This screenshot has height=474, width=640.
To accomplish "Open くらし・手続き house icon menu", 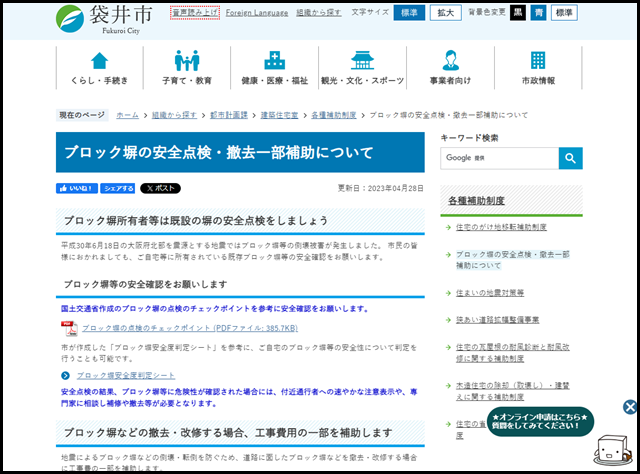I will [x=100, y=67].
